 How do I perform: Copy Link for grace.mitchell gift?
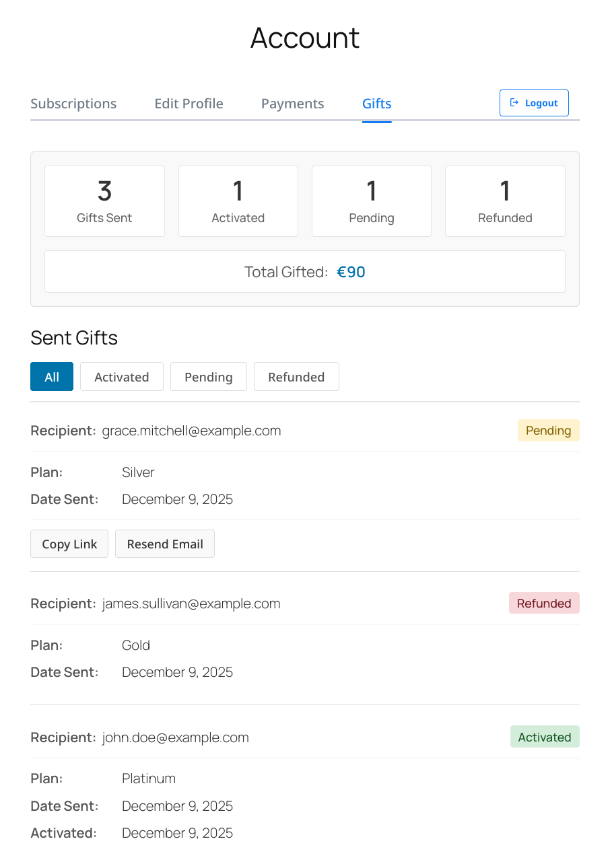69,544
